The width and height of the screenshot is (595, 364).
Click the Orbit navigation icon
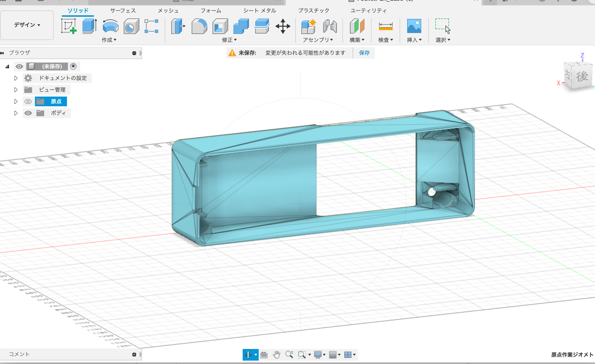pyautogui.click(x=248, y=355)
